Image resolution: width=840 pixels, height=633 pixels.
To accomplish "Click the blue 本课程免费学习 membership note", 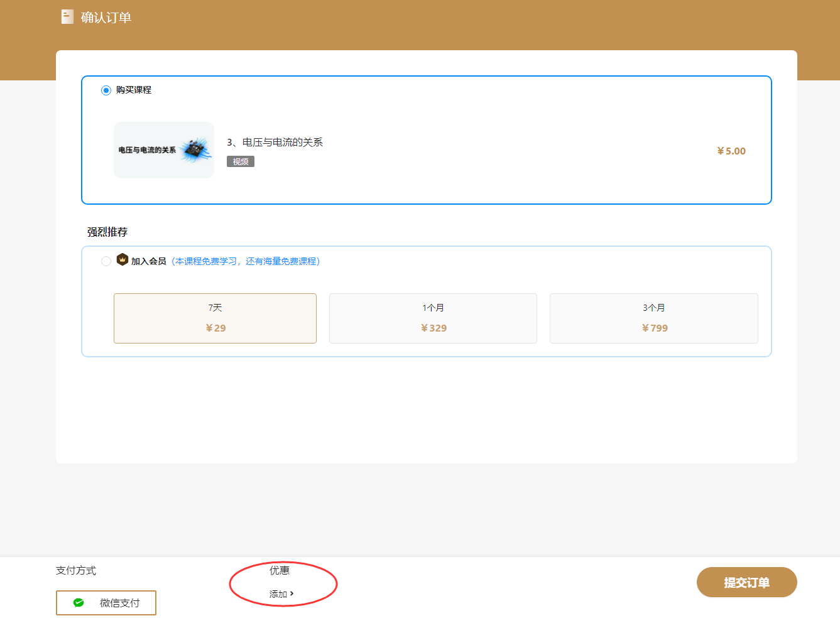I will [x=246, y=261].
